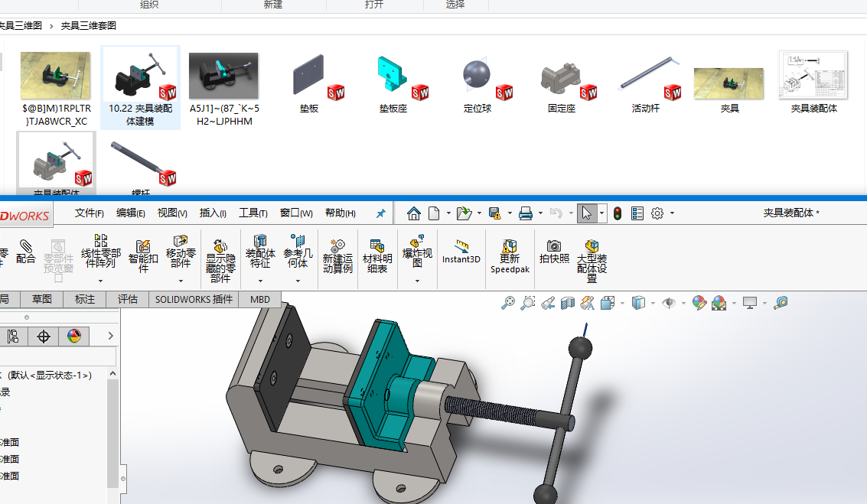Open the FeatureManager tree panel tab
The image size is (867, 504).
point(13,336)
